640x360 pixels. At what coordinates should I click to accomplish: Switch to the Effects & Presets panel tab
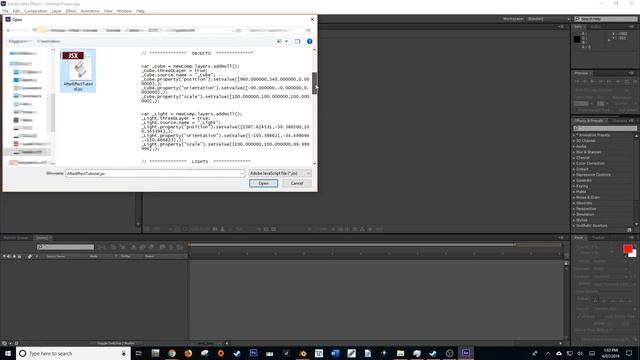[589, 121]
